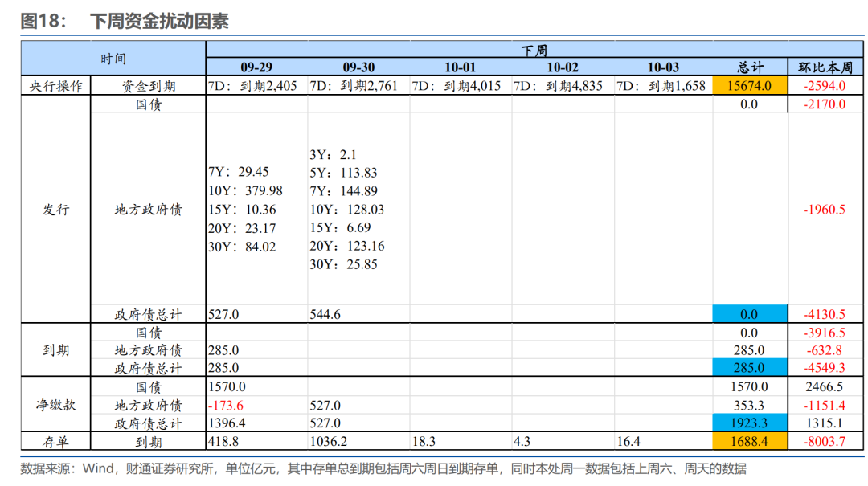Click the 10-01 date column header

[460, 67]
